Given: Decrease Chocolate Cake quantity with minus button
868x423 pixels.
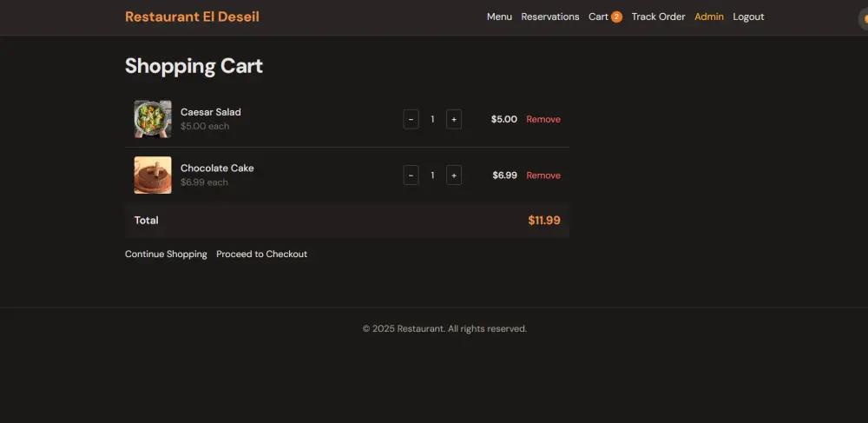Looking at the screenshot, I should [x=411, y=175].
